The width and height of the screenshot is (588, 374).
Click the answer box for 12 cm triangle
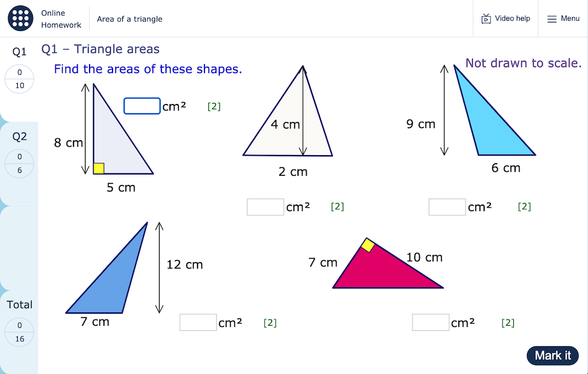[x=198, y=323]
